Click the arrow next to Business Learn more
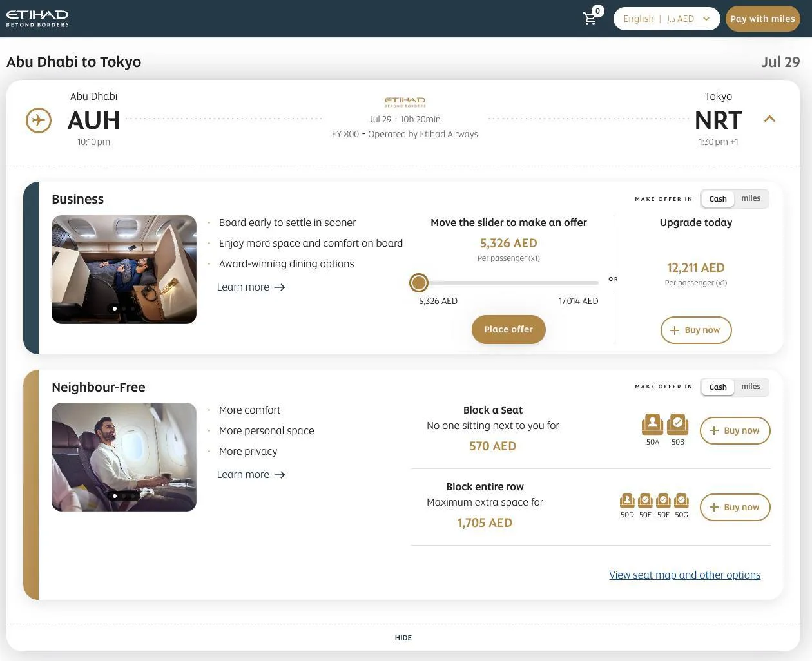 pos(280,287)
